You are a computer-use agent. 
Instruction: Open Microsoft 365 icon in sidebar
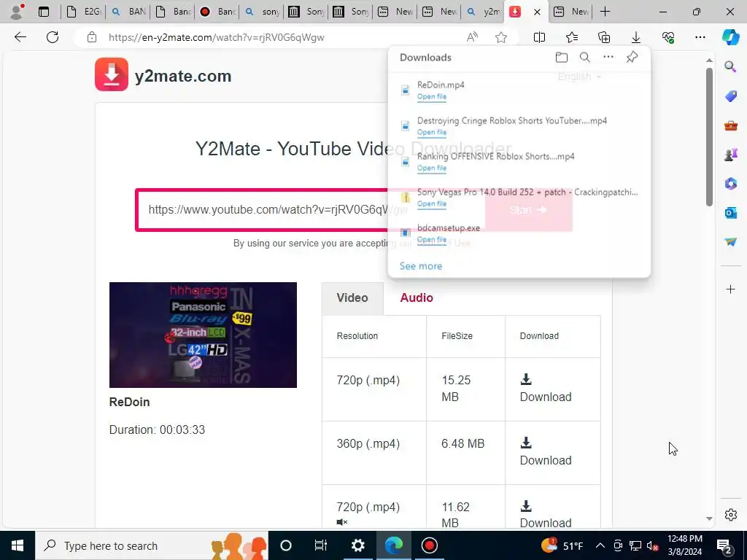point(730,183)
